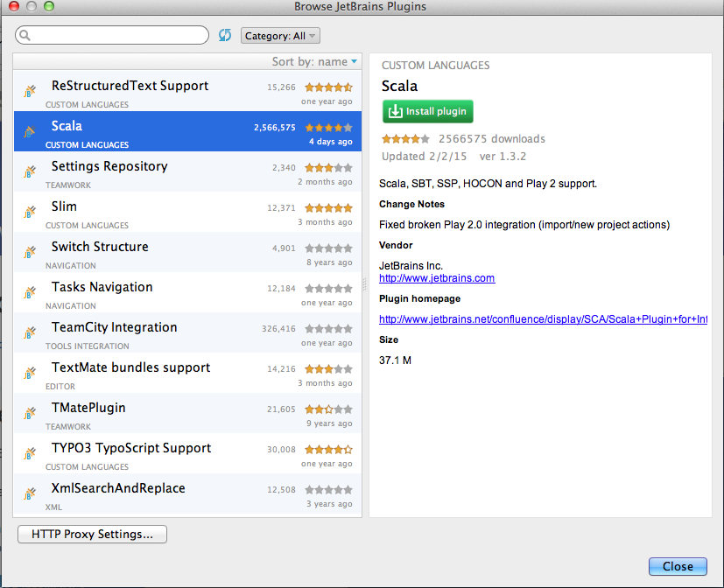This screenshot has width=724, height=588.
Task: Open the Scala plugin homepage link
Action: [543, 319]
